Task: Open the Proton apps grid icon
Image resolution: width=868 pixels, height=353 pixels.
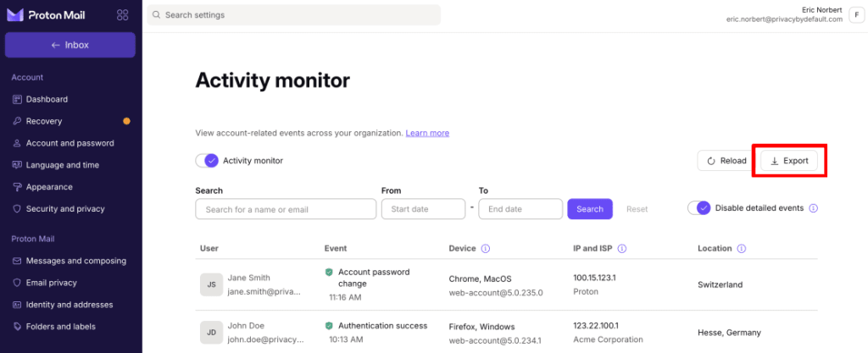Action: [123, 15]
